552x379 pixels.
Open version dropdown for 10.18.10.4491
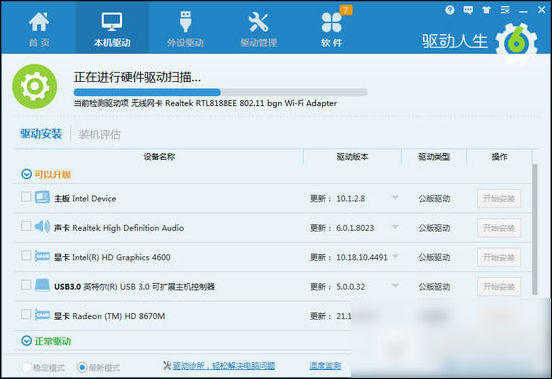click(395, 256)
